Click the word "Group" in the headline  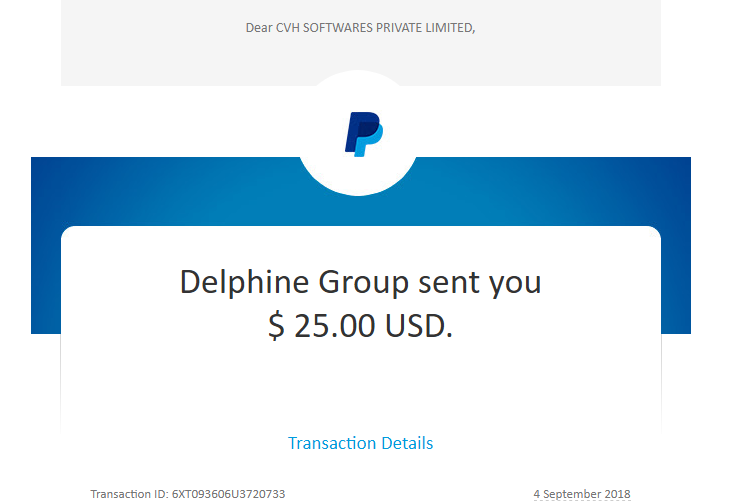pos(364,283)
